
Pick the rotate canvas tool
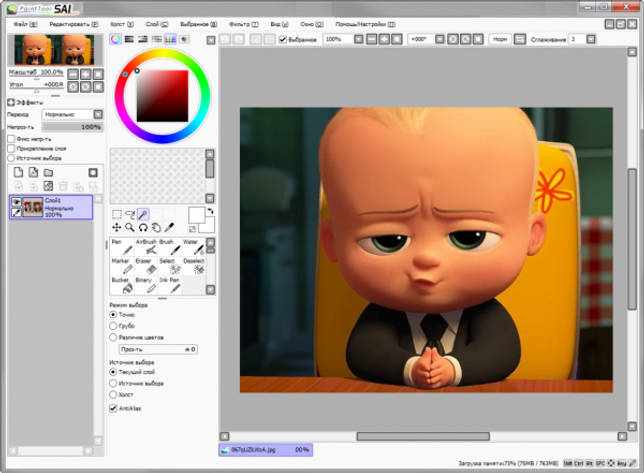click(x=143, y=227)
